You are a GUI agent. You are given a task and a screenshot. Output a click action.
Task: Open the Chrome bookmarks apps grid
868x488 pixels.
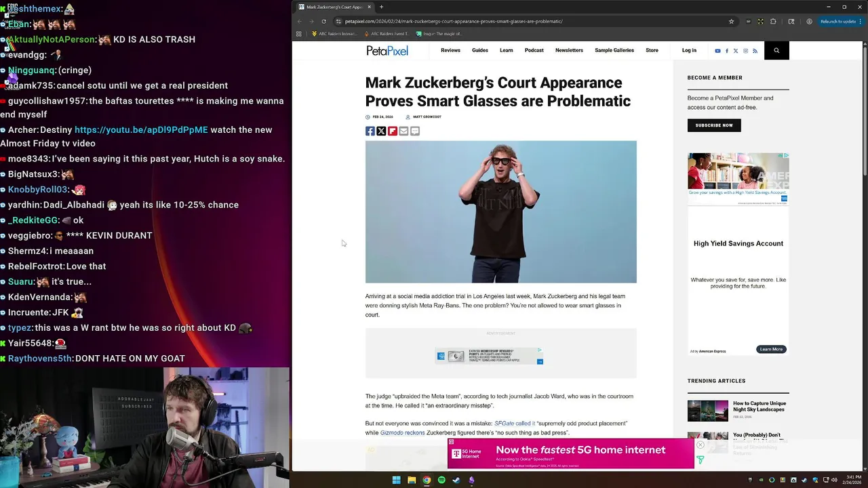(x=298, y=34)
